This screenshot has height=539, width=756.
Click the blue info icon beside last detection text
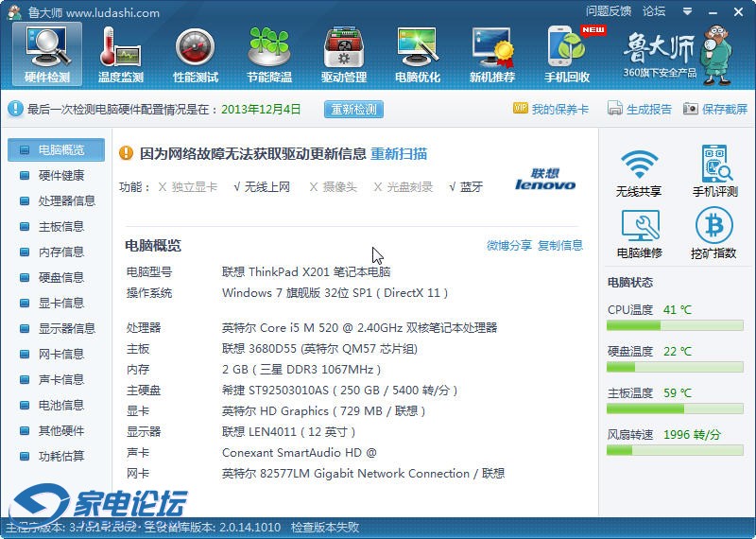(x=15, y=109)
